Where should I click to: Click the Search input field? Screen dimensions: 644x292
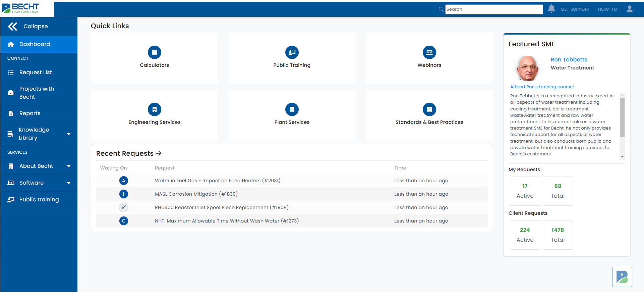[x=493, y=9]
